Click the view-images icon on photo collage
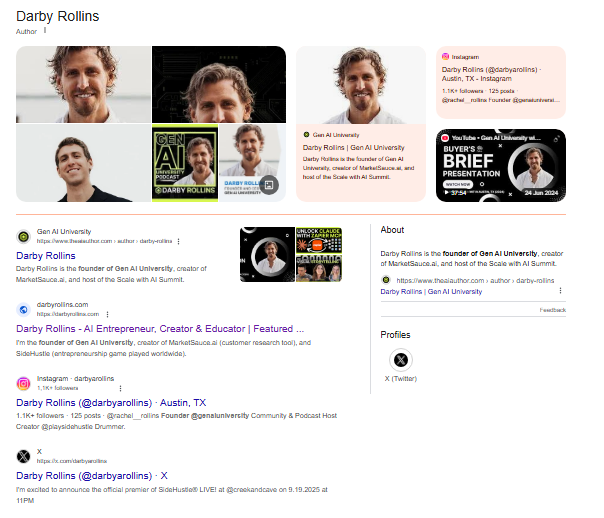604x518 pixels. 269,185
